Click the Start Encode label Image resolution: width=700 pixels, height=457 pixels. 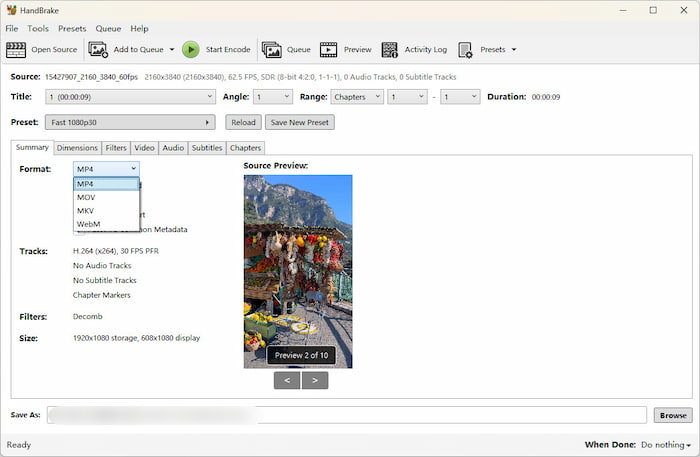click(x=228, y=50)
